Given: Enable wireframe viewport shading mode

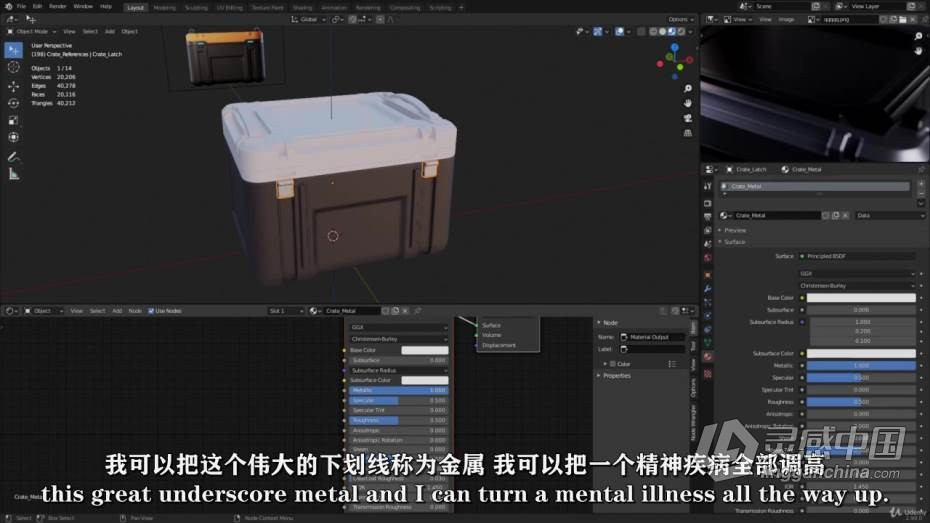Looking at the screenshot, I should click(654, 31).
